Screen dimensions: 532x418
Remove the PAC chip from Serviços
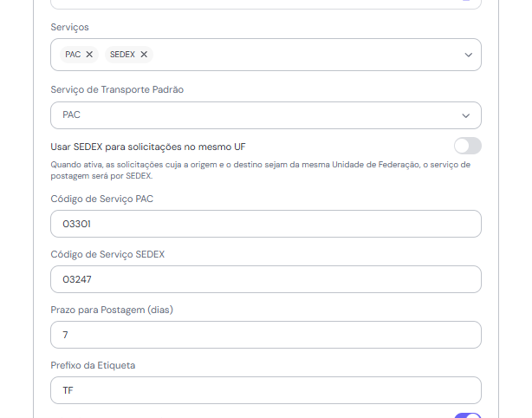click(89, 55)
